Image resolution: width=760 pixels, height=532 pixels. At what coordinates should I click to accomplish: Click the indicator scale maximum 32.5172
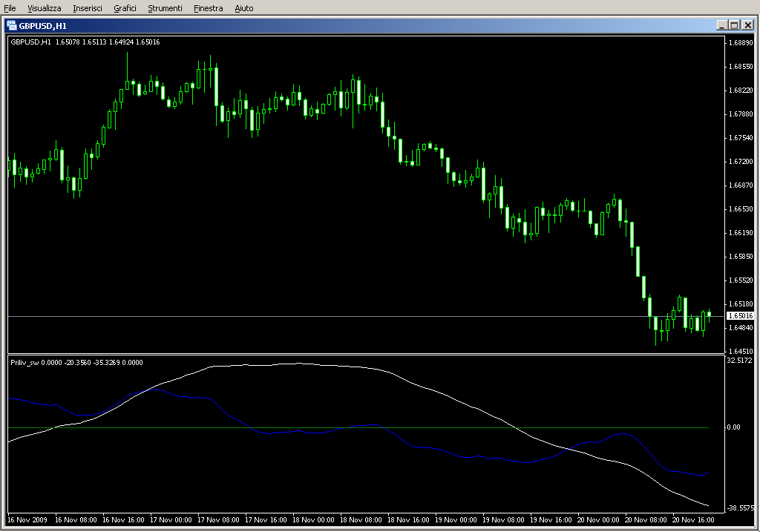(740, 361)
